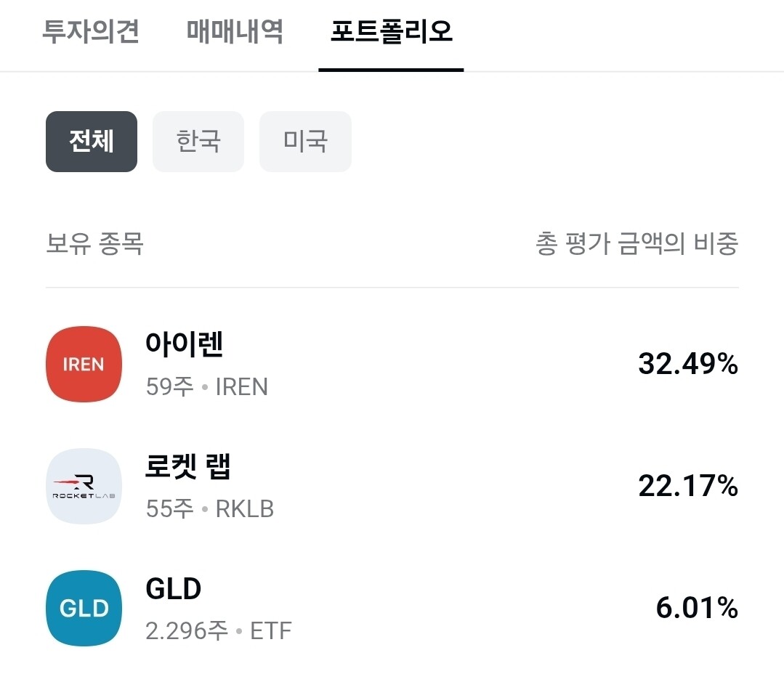Tap the 22.17% weight for RKLB
The image size is (784, 674).
(x=688, y=486)
